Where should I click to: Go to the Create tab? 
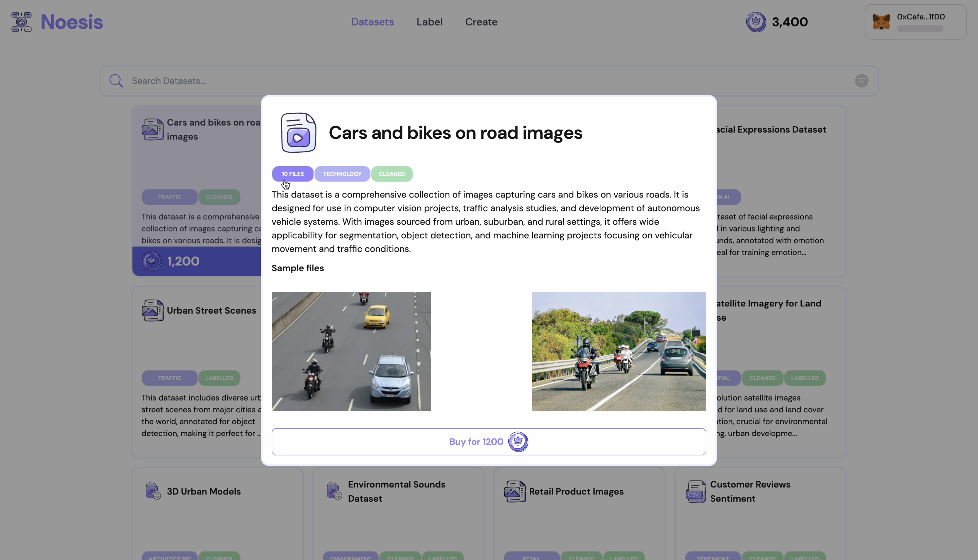click(481, 22)
